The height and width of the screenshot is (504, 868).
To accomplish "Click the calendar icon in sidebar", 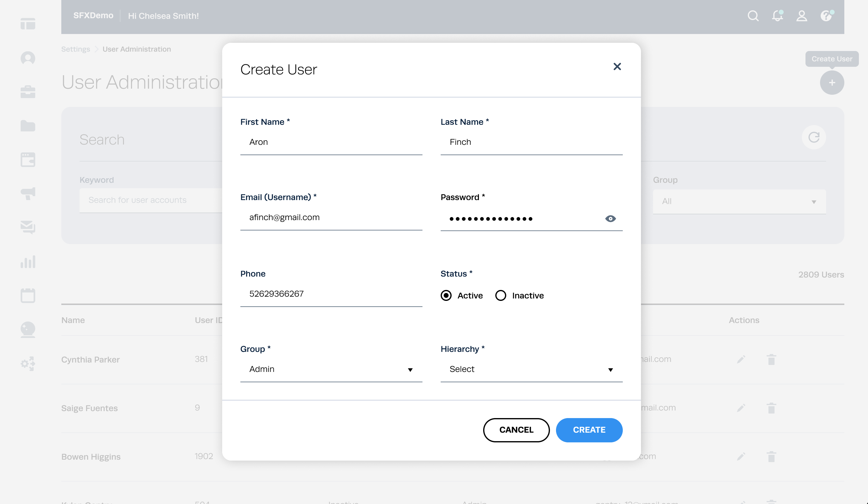I will pos(28,296).
